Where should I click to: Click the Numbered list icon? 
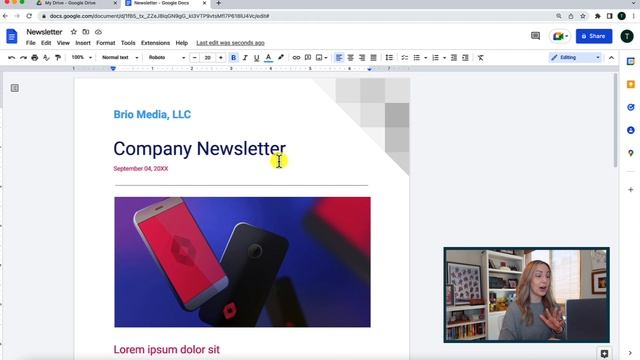pyautogui.click(x=435, y=58)
